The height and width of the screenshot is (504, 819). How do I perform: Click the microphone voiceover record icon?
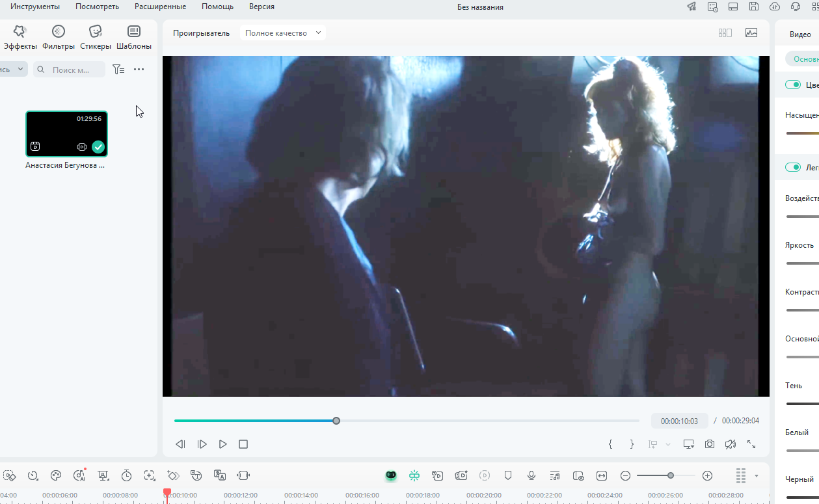(x=531, y=475)
